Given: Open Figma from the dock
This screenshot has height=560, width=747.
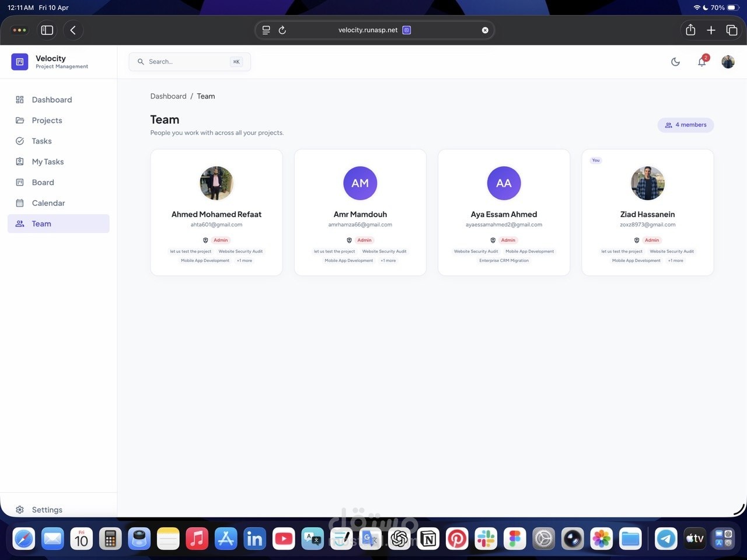Looking at the screenshot, I should point(515,538).
